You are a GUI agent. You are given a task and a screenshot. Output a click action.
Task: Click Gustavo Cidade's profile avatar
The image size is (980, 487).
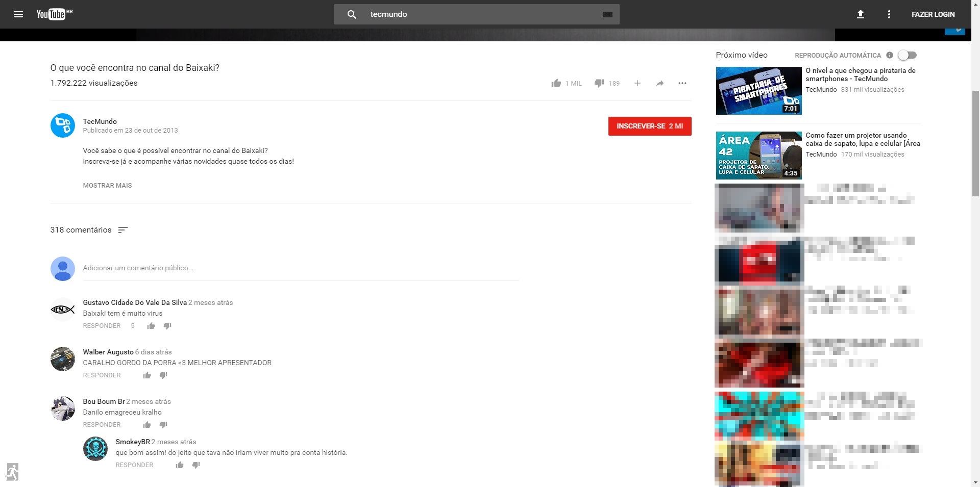tap(63, 310)
